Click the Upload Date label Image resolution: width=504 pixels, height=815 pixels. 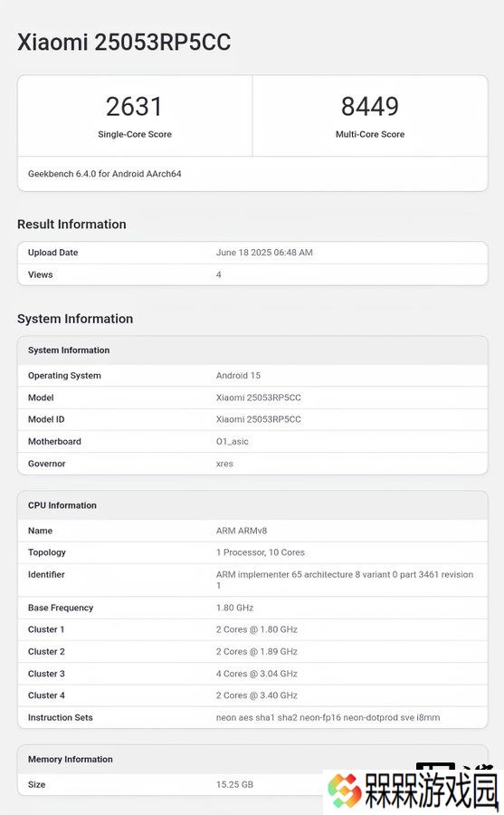(x=53, y=253)
